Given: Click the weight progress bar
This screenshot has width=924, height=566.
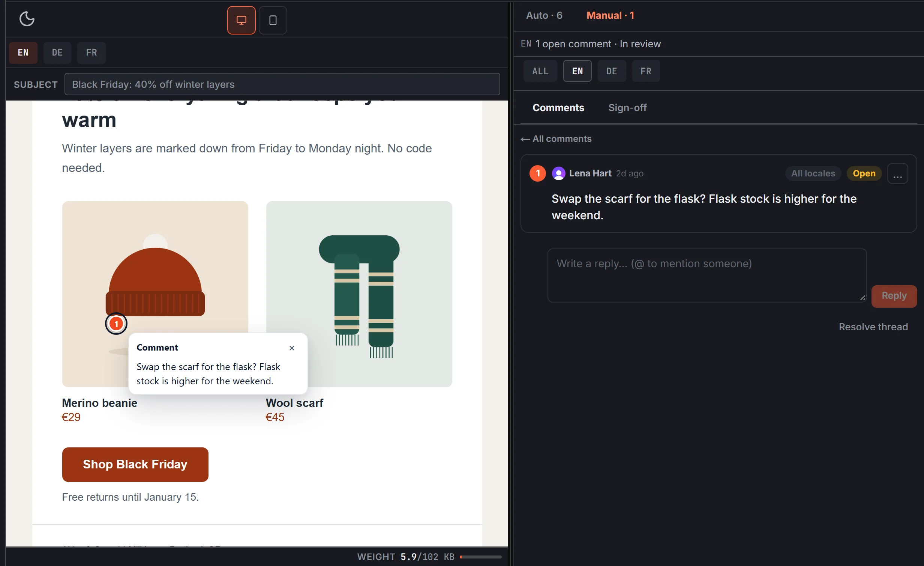Looking at the screenshot, I should [x=480, y=557].
